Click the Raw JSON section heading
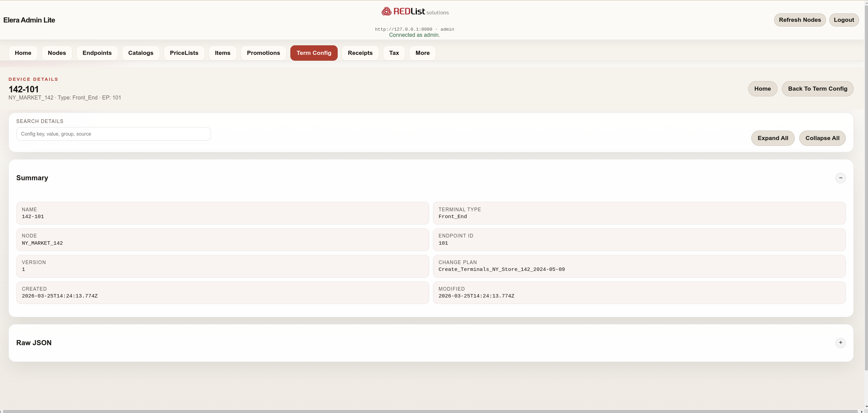The height and width of the screenshot is (413, 868). click(34, 343)
